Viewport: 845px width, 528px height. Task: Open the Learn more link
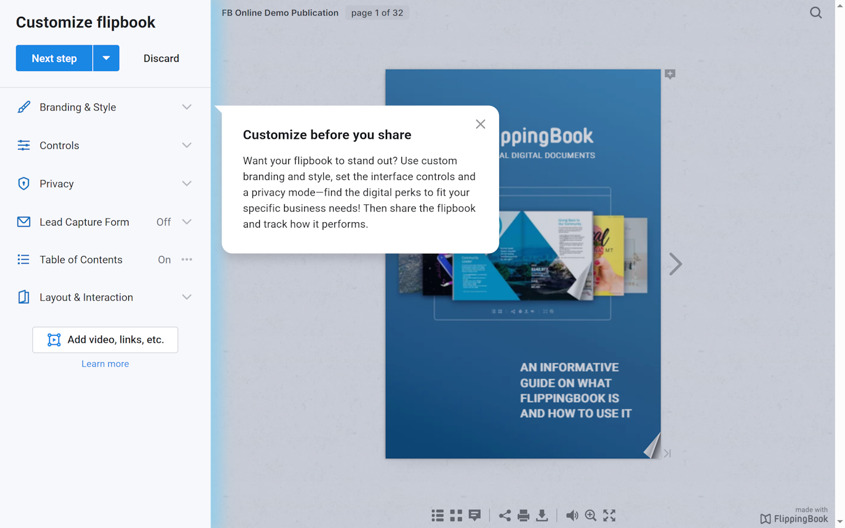pyautogui.click(x=105, y=364)
